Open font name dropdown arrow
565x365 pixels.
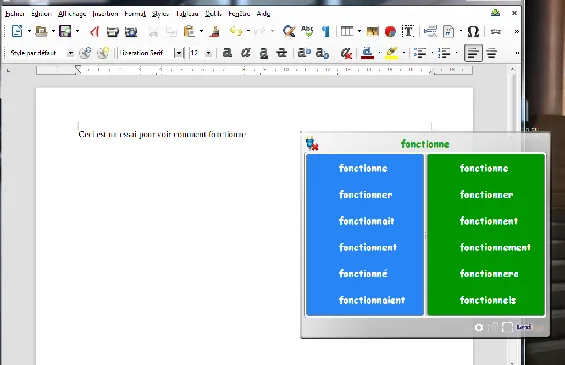pos(178,53)
